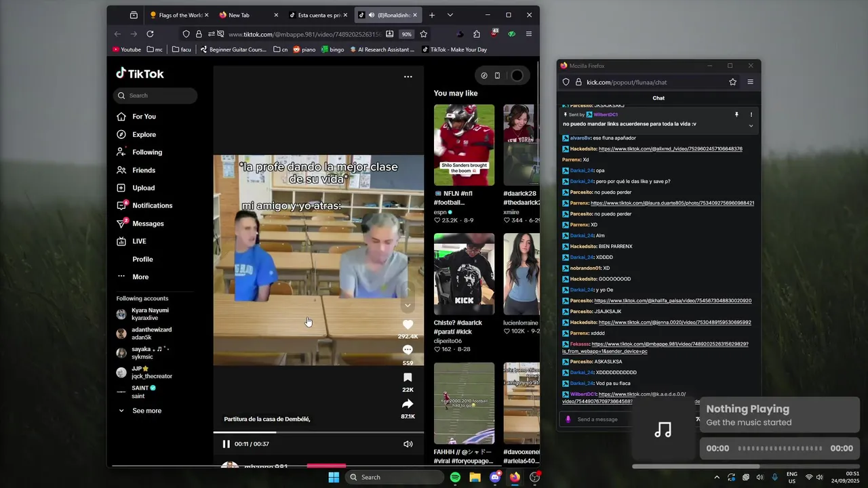Bookmark kick.com page with star icon
The height and width of the screenshot is (488, 868).
pyautogui.click(x=733, y=82)
